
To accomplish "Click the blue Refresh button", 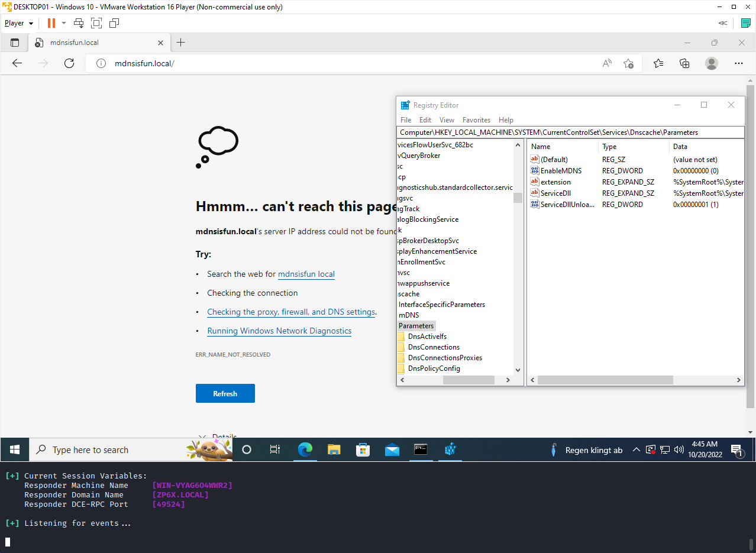I will point(225,393).
